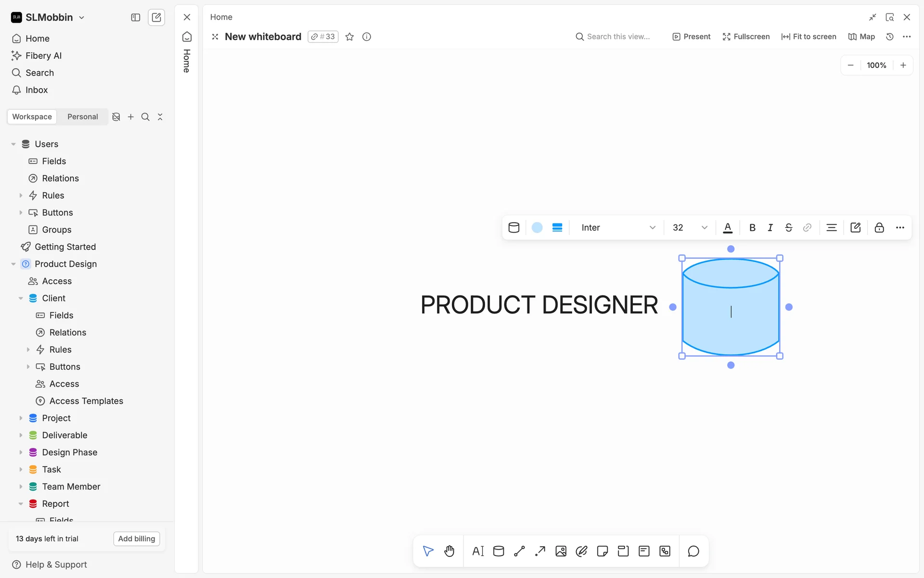
Task: Toggle bold text formatting
Action: coord(752,228)
